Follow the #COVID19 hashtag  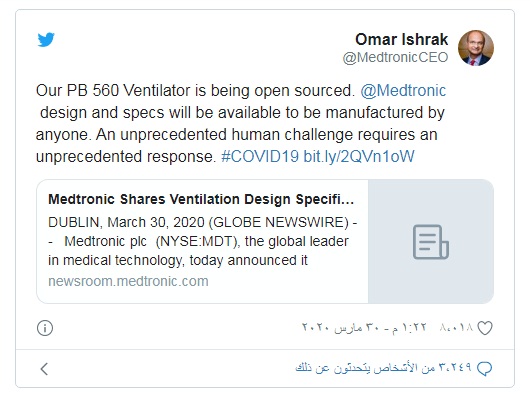click(x=260, y=157)
